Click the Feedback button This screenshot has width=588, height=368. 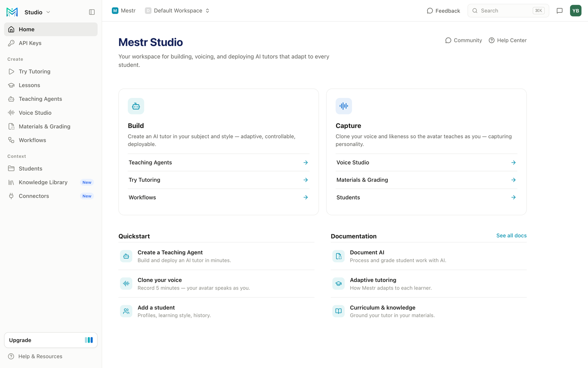point(443,11)
